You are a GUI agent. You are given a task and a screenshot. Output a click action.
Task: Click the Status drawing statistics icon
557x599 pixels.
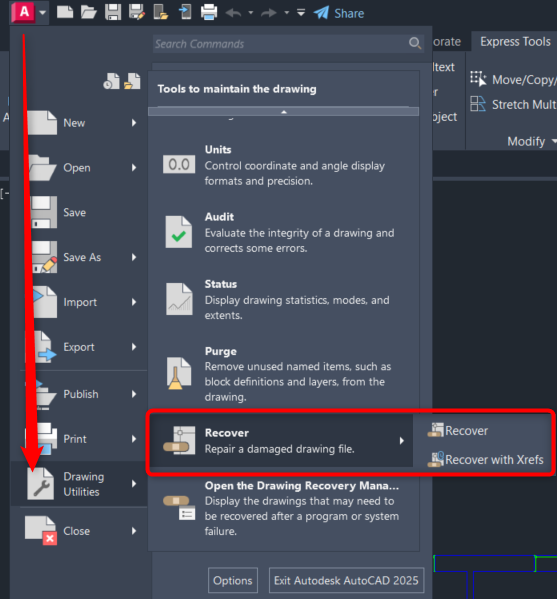point(179,299)
